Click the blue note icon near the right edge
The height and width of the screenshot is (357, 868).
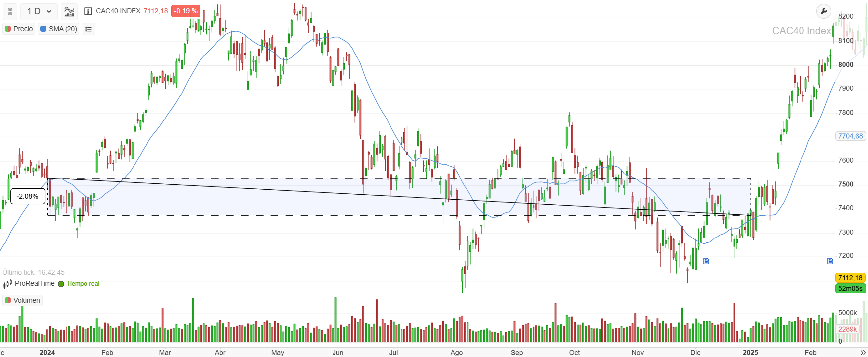(x=830, y=261)
